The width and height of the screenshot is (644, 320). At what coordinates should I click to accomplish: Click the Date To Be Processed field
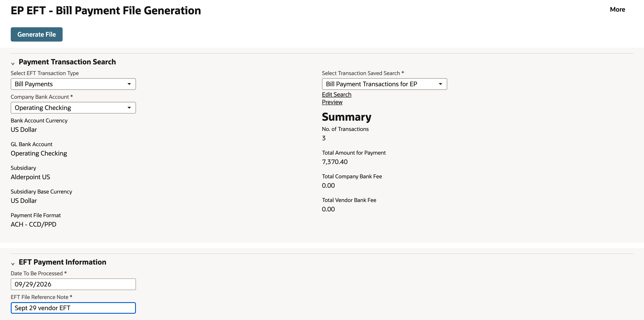(x=73, y=284)
